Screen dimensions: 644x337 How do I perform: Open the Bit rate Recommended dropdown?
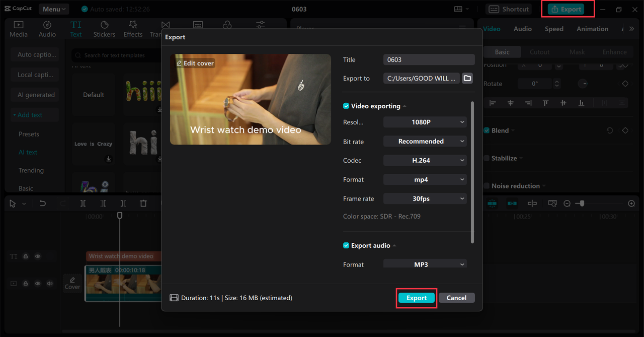click(425, 141)
